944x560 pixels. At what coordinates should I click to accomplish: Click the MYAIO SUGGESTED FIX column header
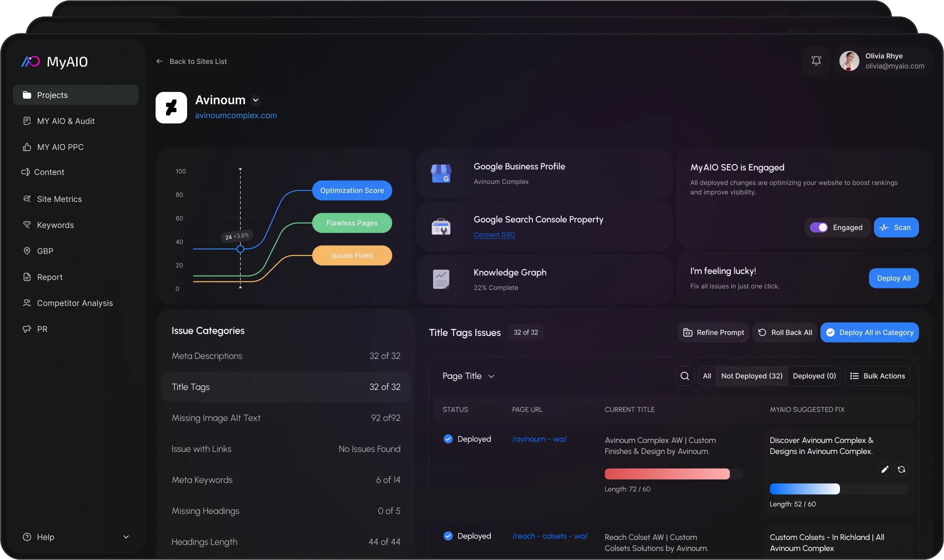[807, 409]
